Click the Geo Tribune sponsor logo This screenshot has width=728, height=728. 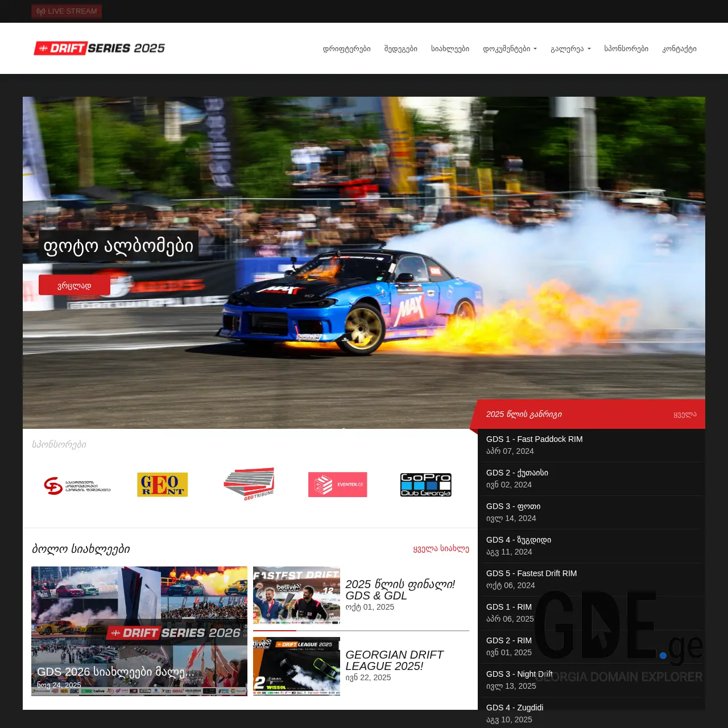click(249, 485)
